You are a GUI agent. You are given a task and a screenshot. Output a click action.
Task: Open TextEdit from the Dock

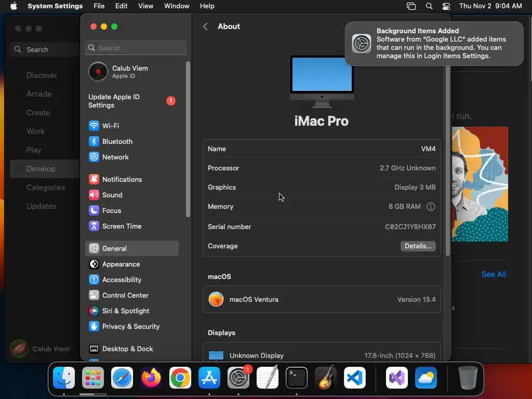[268, 378]
